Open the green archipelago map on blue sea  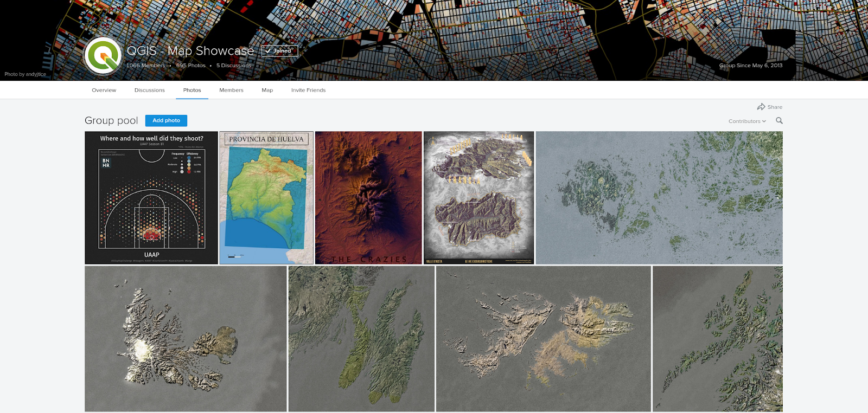(x=659, y=198)
